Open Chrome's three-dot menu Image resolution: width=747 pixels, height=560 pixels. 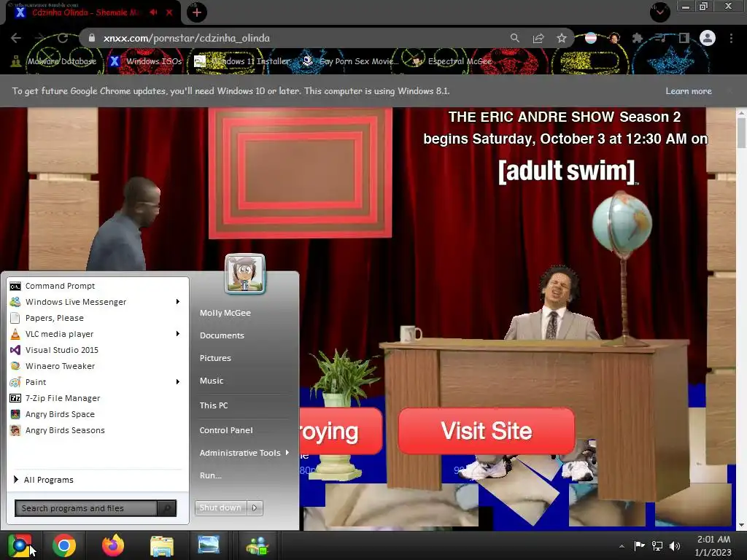pyautogui.click(x=731, y=38)
